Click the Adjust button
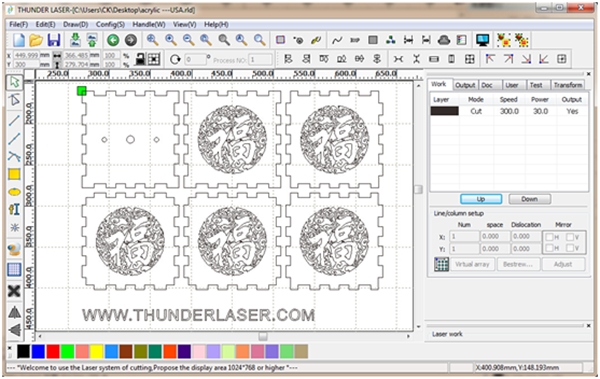Image resolution: width=600 pixels, height=379 pixels. pos(563,264)
